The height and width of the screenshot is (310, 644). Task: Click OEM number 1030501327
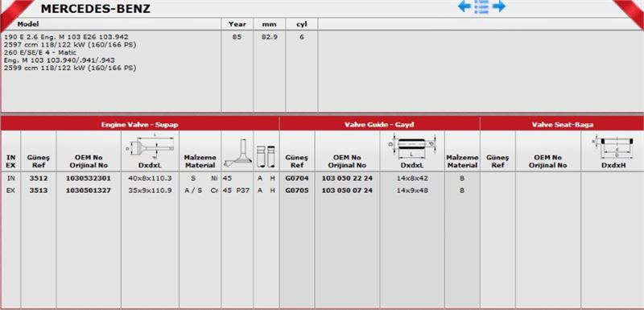[x=89, y=191]
